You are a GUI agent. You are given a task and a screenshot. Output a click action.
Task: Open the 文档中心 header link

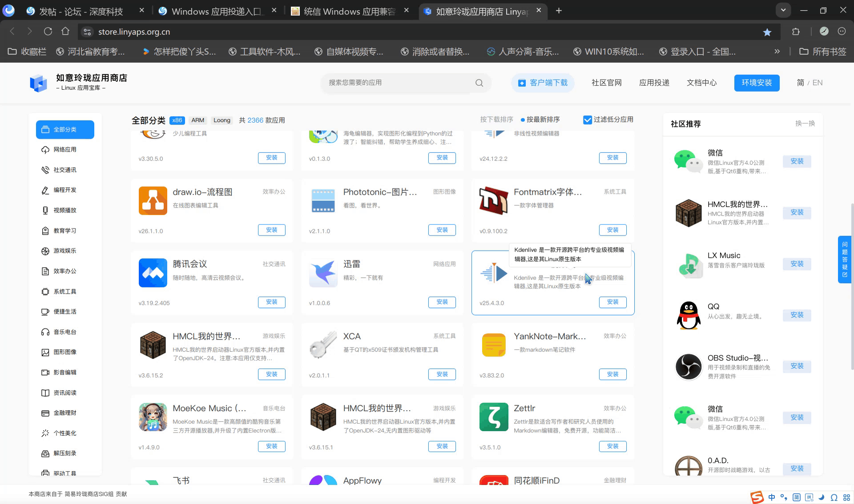pos(701,83)
